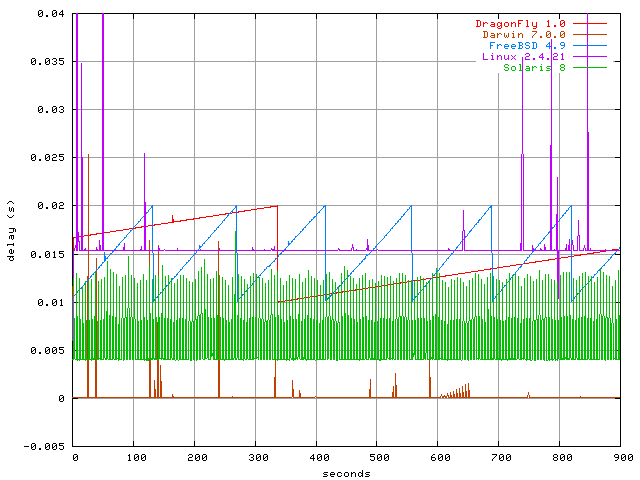Click the DragonFly 1.0 legend label
The image size is (640, 480).
pyautogui.click(x=519, y=23)
